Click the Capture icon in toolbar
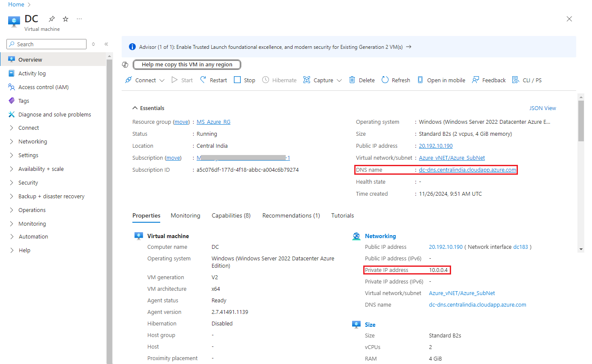 307,80
